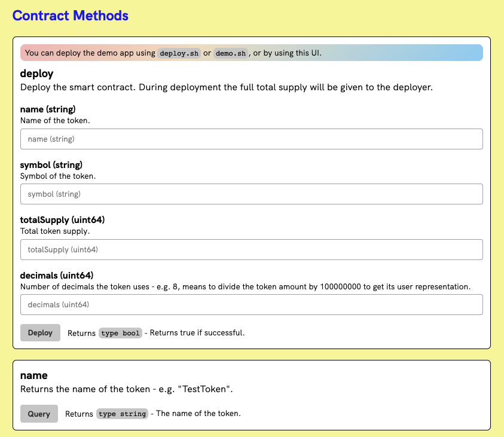Click the demo.sh code tag
The height and width of the screenshot is (437, 504).
231,53
